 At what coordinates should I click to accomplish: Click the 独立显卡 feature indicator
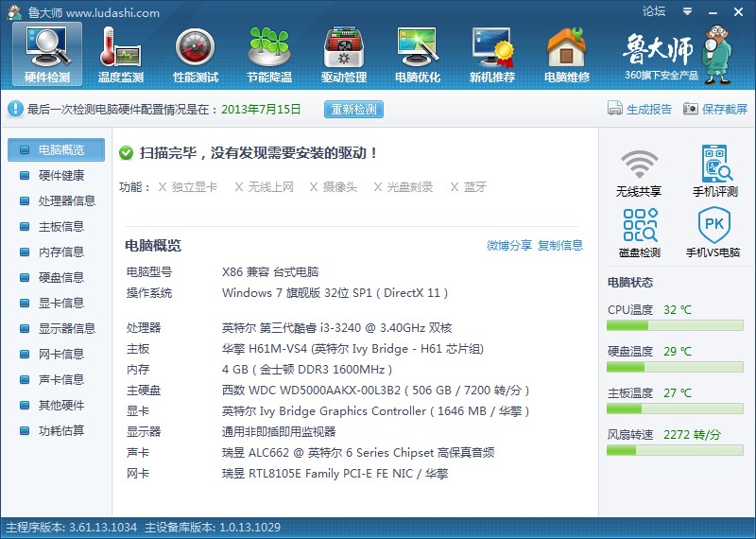coord(188,186)
